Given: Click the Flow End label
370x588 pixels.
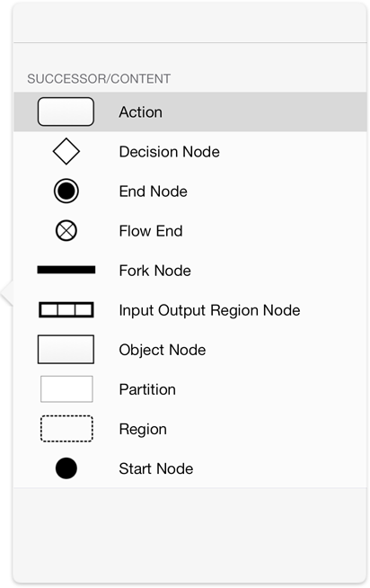Looking at the screenshot, I should pos(151,231).
